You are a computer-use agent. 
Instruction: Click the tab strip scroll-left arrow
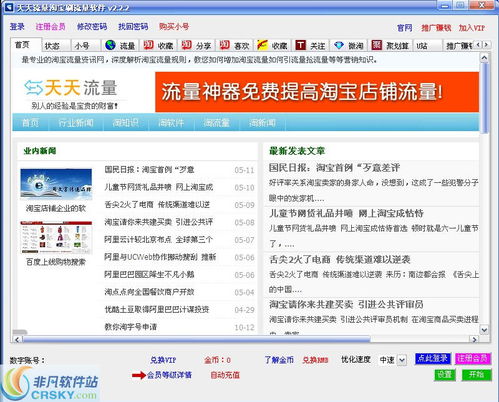tap(479, 44)
